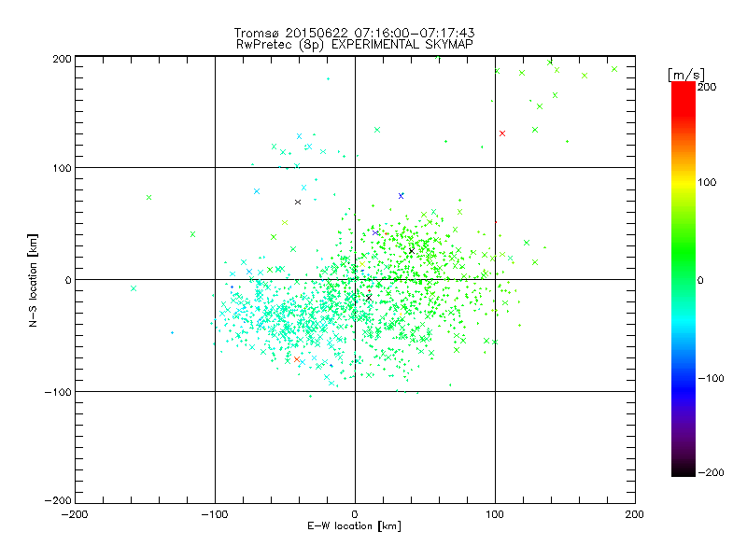Click the colorbar's '-200' tick label
This screenshot has width=747, height=560.
click(711, 472)
